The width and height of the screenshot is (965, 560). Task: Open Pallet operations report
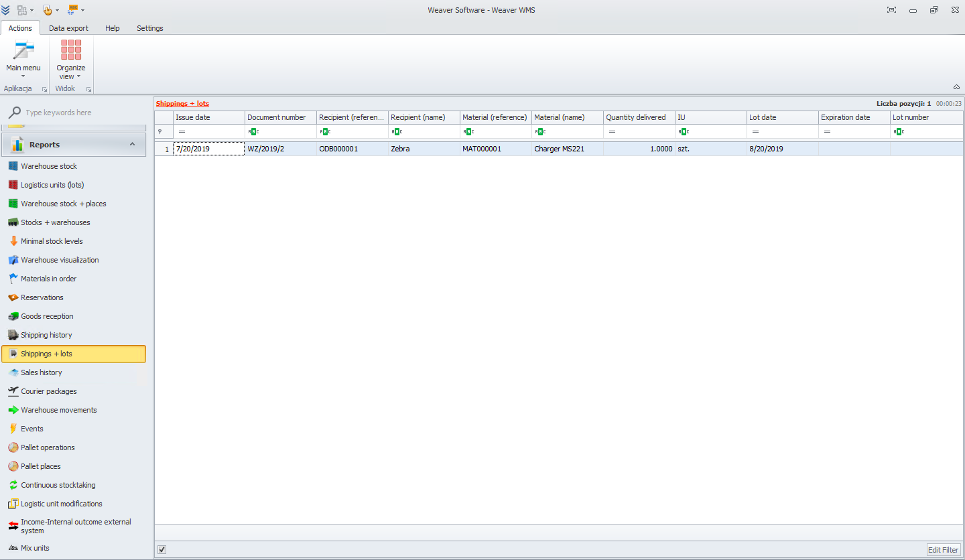tap(74, 447)
